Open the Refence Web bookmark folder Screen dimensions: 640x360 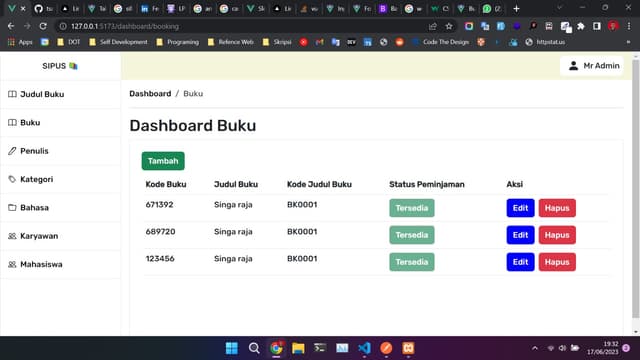(231, 42)
